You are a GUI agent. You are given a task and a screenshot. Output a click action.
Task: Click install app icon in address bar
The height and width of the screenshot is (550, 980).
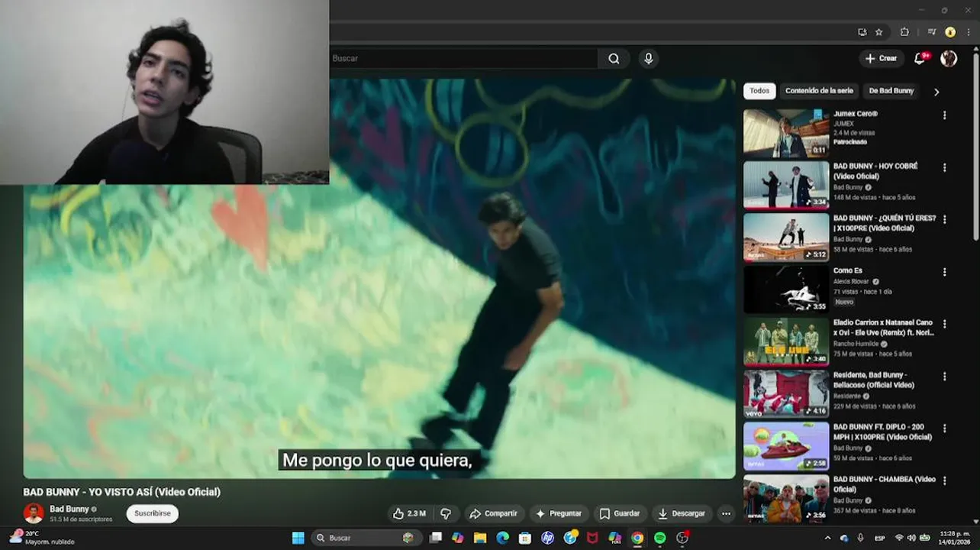(x=862, y=32)
